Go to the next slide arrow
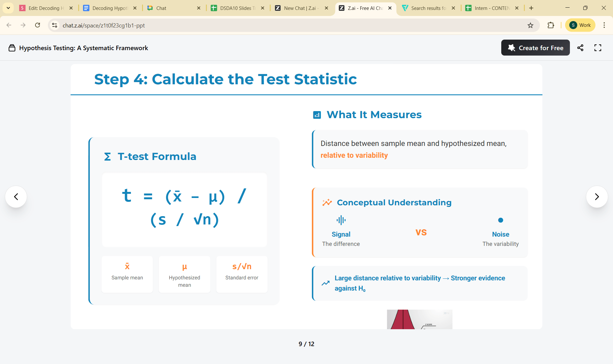The width and height of the screenshot is (613, 364). [597, 197]
